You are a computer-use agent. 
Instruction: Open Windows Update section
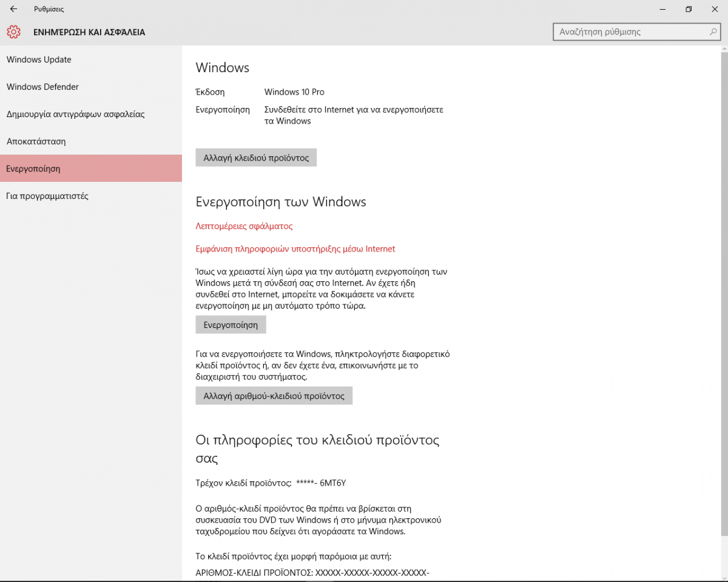(x=91, y=59)
